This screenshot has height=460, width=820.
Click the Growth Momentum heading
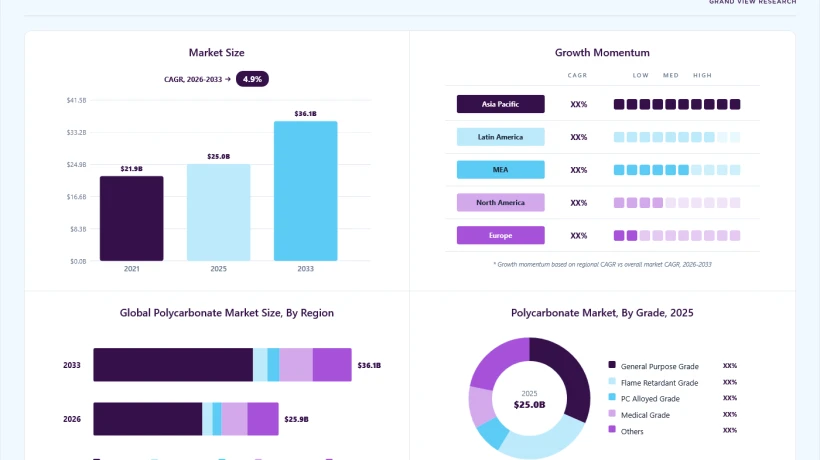click(x=602, y=53)
